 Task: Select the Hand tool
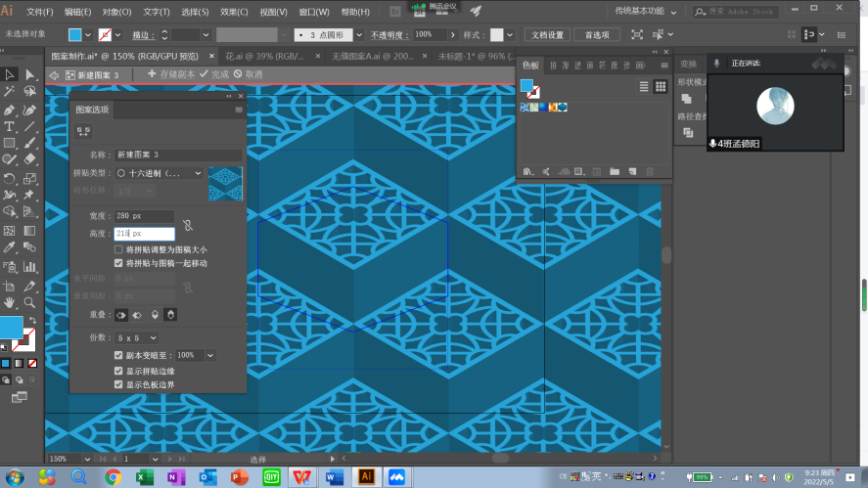(x=9, y=303)
